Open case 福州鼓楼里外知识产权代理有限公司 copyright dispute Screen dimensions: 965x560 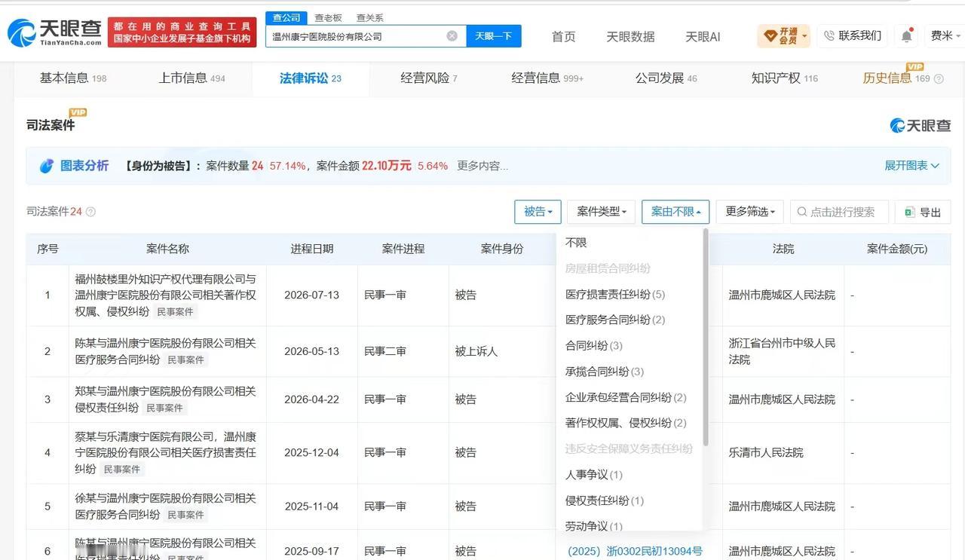point(166,295)
